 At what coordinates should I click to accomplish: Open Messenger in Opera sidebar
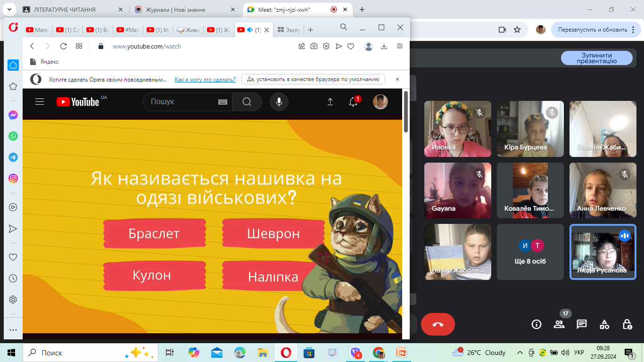pyautogui.click(x=13, y=115)
